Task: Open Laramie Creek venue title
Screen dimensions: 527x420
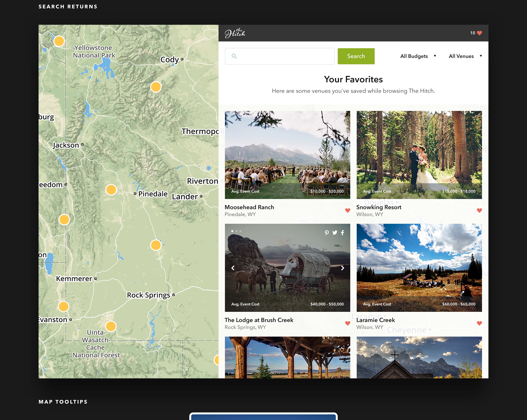Action: pos(375,320)
